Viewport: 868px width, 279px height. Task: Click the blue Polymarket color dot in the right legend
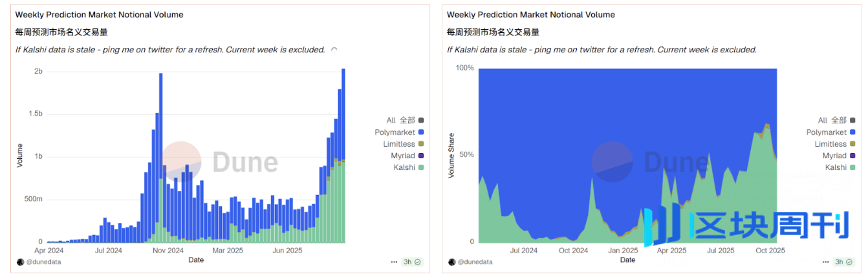852,132
